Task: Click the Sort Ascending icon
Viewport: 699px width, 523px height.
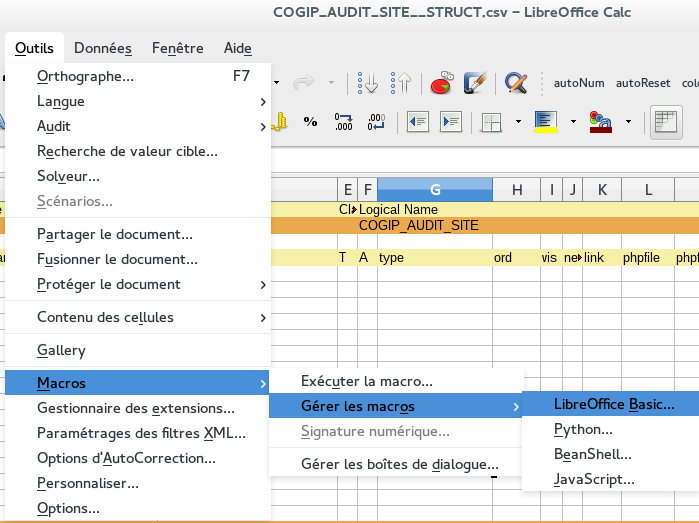Action: click(x=368, y=82)
